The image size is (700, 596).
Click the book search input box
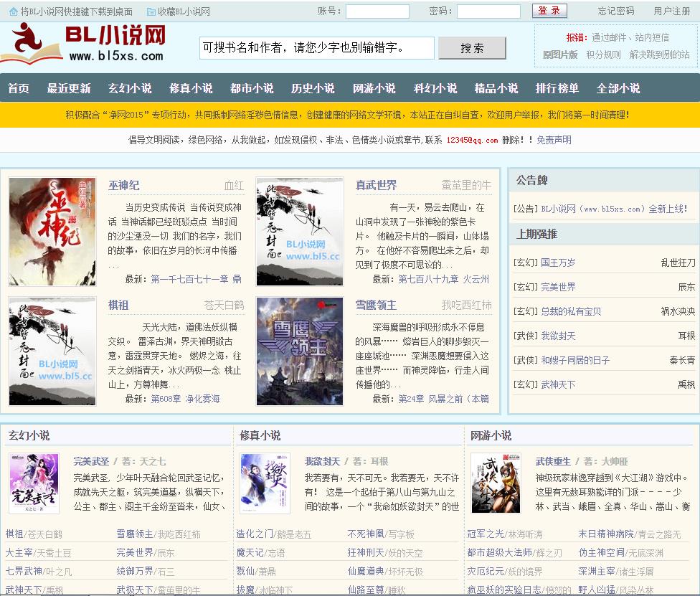coord(316,48)
